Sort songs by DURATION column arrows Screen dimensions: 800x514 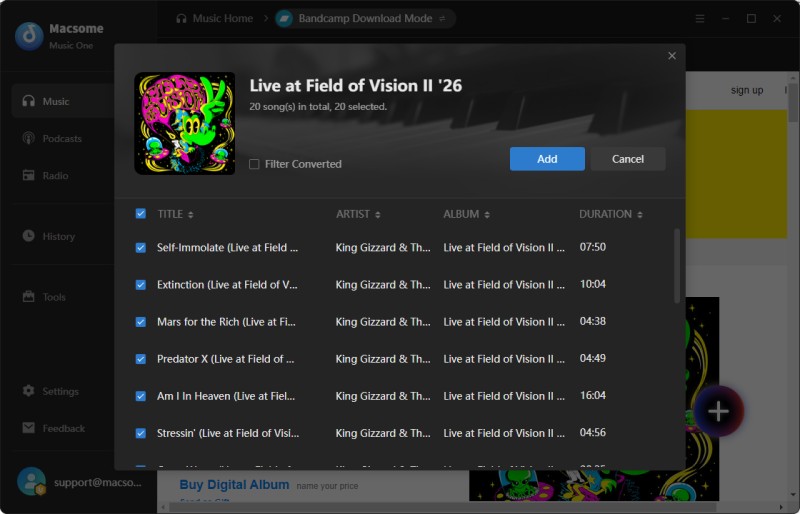click(x=640, y=214)
